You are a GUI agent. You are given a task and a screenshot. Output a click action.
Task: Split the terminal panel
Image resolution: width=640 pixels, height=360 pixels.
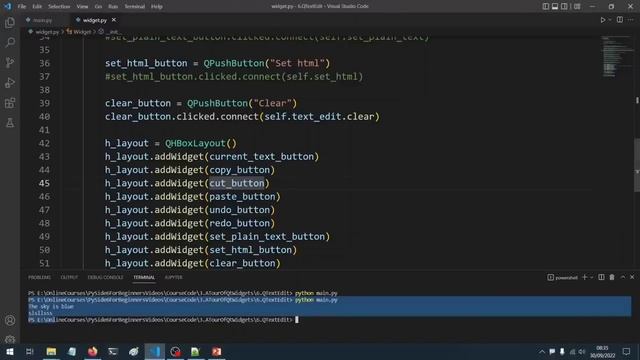(601, 277)
